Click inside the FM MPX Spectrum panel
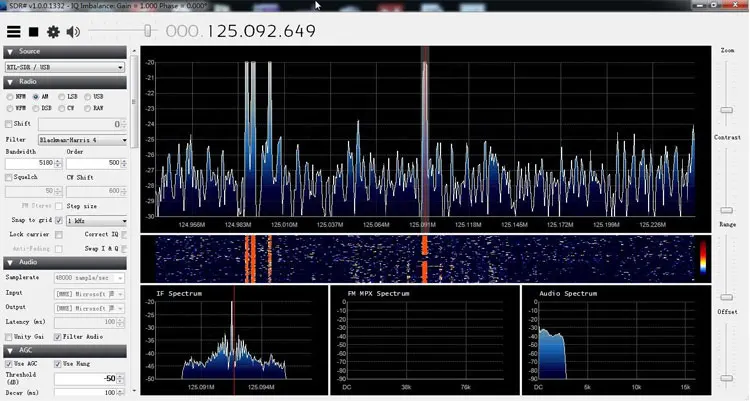 pyautogui.click(x=425, y=340)
